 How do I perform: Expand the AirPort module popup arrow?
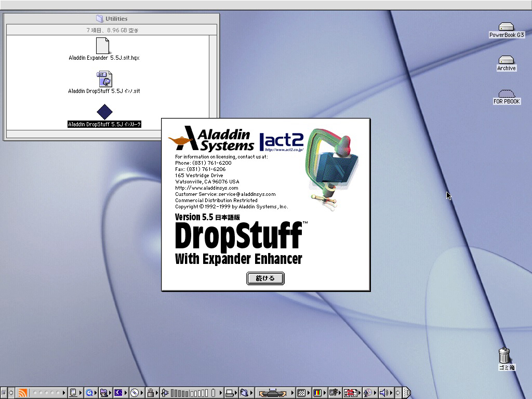point(64,393)
